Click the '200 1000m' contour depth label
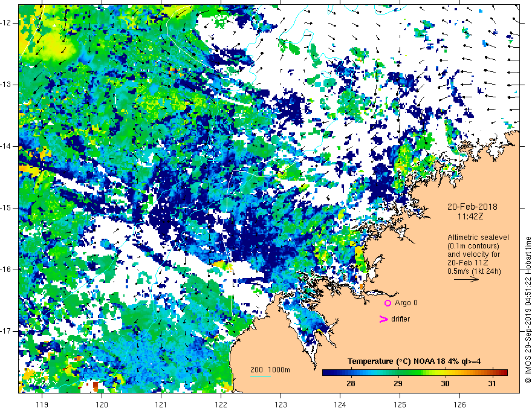The height and width of the screenshot is (411, 532). (x=270, y=370)
